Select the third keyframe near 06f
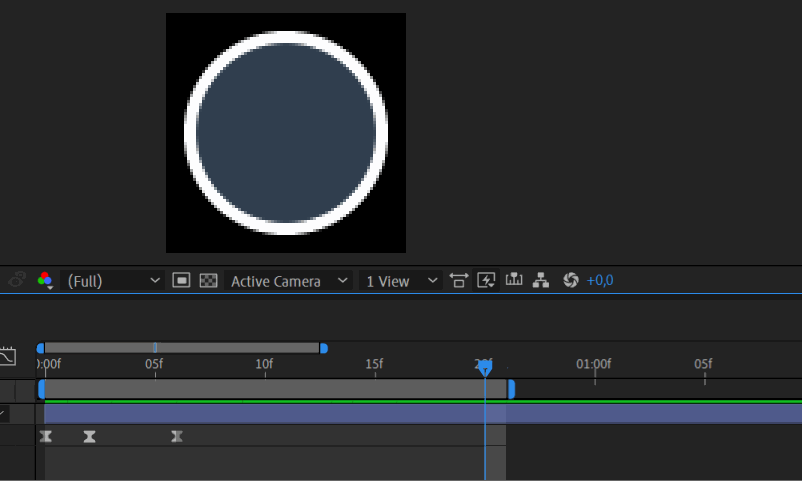The height and width of the screenshot is (481, 802). (177, 436)
